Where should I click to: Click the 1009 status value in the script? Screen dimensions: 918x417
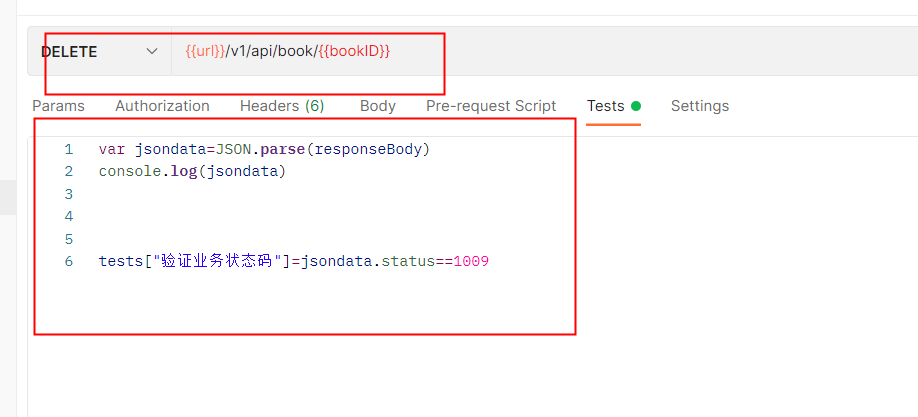coord(471,262)
